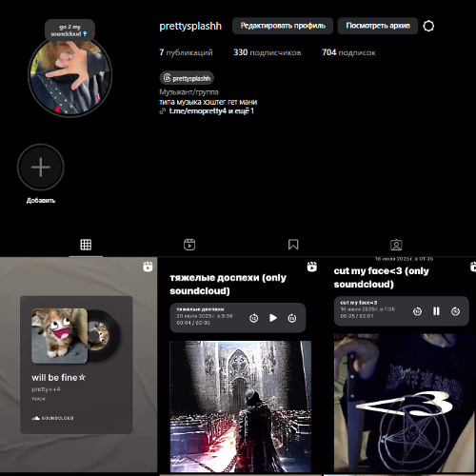The image size is (476, 476).
Task: View the 330 подписчиков list
Action: pos(268,52)
